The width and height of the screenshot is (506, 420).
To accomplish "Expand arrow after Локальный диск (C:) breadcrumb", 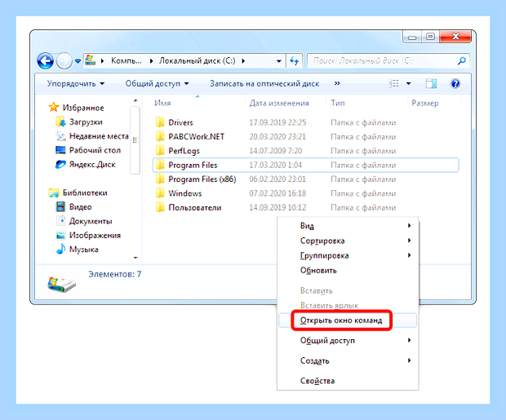I will pos(243,61).
